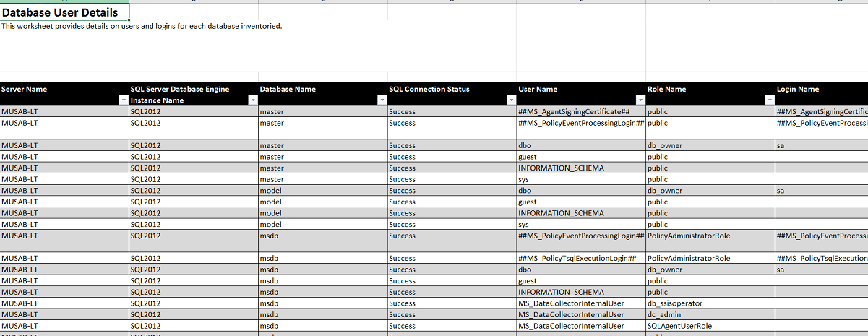Click the SQLAgentUserRole role cell
The image size is (868, 336).
pyautogui.click(x=710, y=326)
